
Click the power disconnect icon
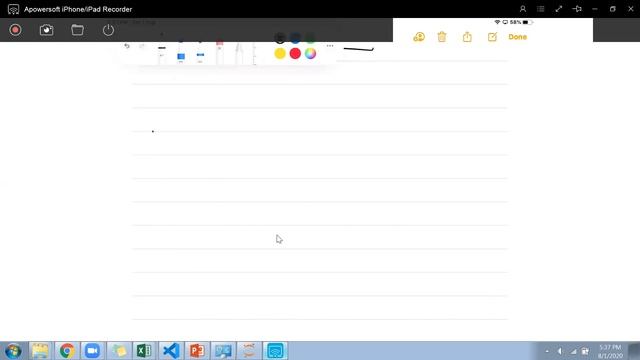click(x=108, y=30)
